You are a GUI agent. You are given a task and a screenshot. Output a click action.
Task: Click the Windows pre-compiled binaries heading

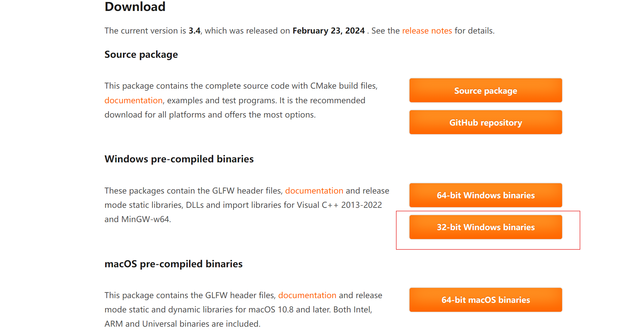pyautogui.click(x=179, y=159)
